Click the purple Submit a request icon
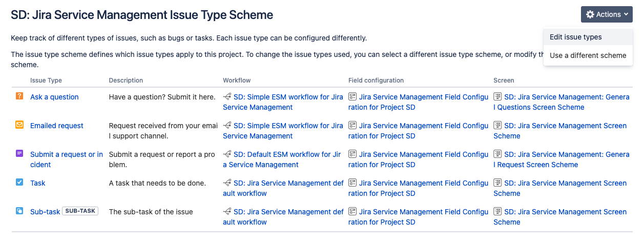644x242 pixels. point(19,154)
